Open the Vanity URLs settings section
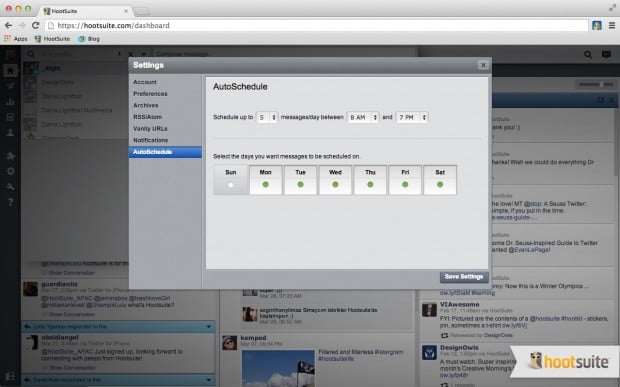 [x=150, y=128]
